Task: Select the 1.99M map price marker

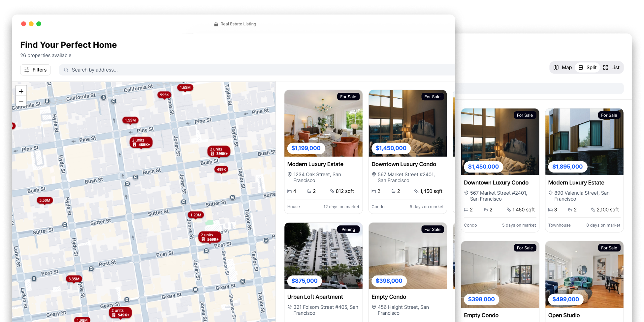Action: pyautogui.click(x=130, y=120)
